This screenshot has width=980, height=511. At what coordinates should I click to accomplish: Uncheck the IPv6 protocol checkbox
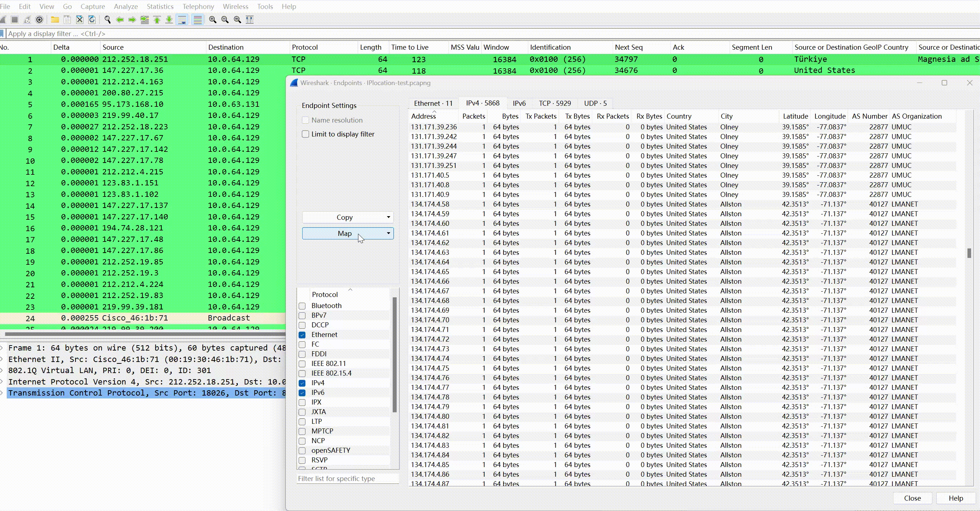303,393
